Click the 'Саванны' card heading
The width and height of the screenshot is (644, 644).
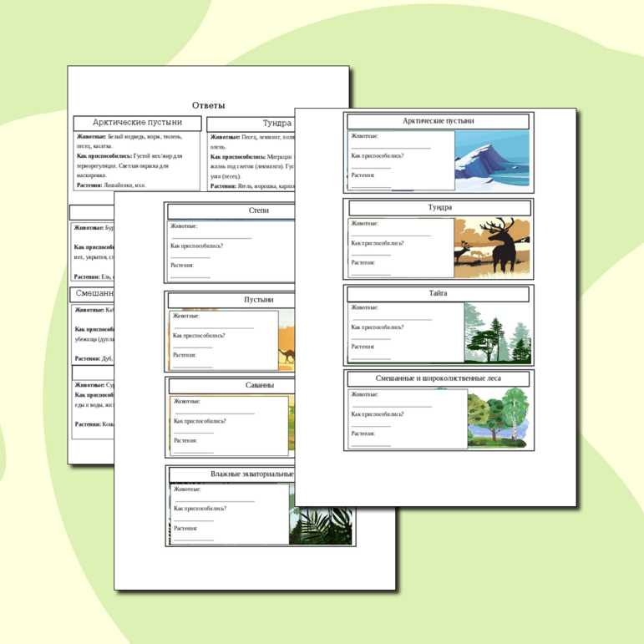(x=259, y=385)
